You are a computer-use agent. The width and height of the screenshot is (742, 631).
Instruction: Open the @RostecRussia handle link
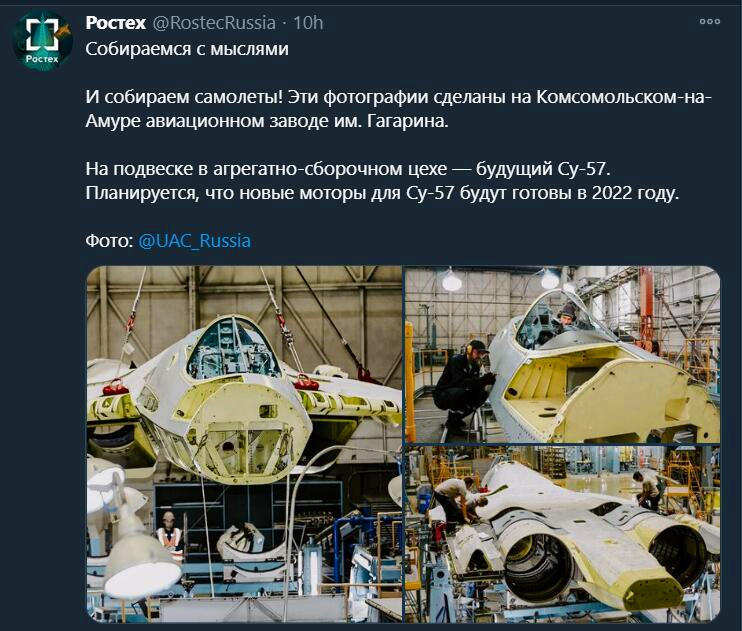click(214, 23)
